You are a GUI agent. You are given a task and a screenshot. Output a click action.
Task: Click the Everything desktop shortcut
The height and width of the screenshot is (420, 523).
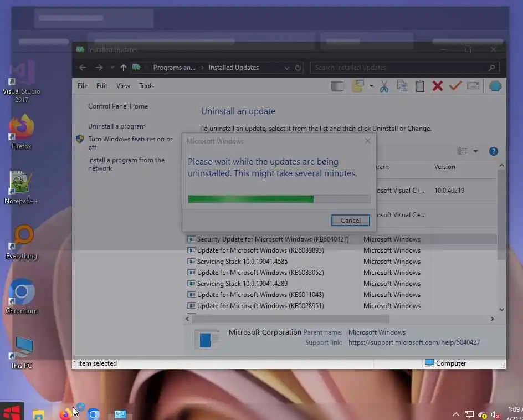[x=22, y=242]
